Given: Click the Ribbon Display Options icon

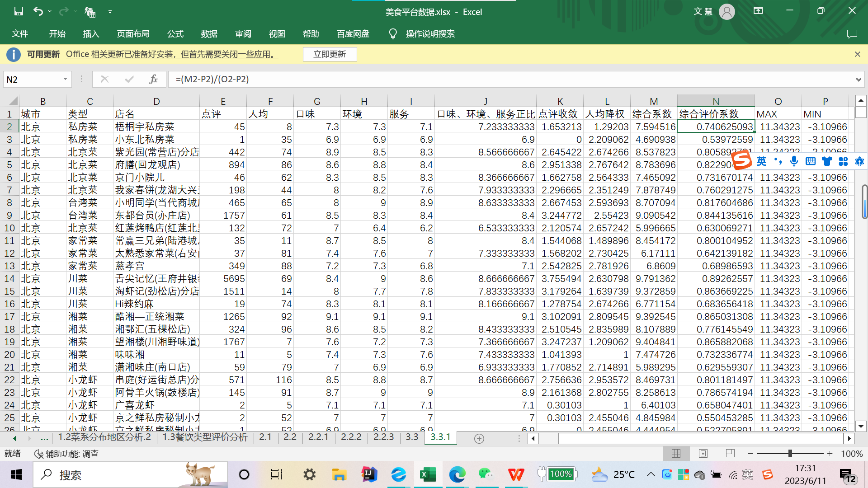Looking at the screenshot, I should (x=758, y=11).
